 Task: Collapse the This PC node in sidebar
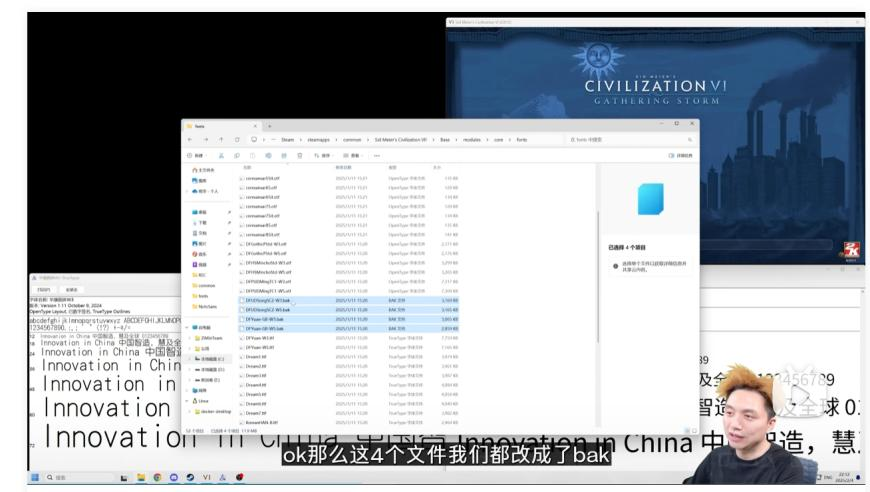click(187, 328)
